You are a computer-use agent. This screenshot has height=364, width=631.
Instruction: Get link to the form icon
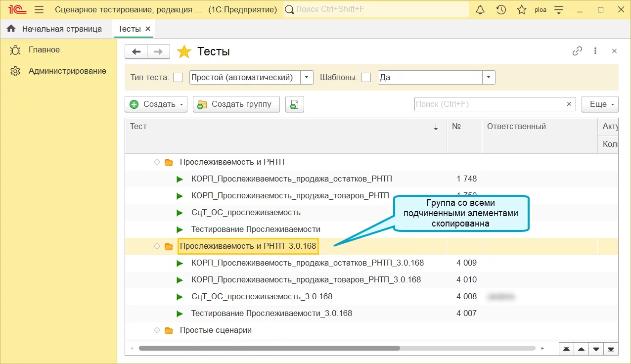577,51
